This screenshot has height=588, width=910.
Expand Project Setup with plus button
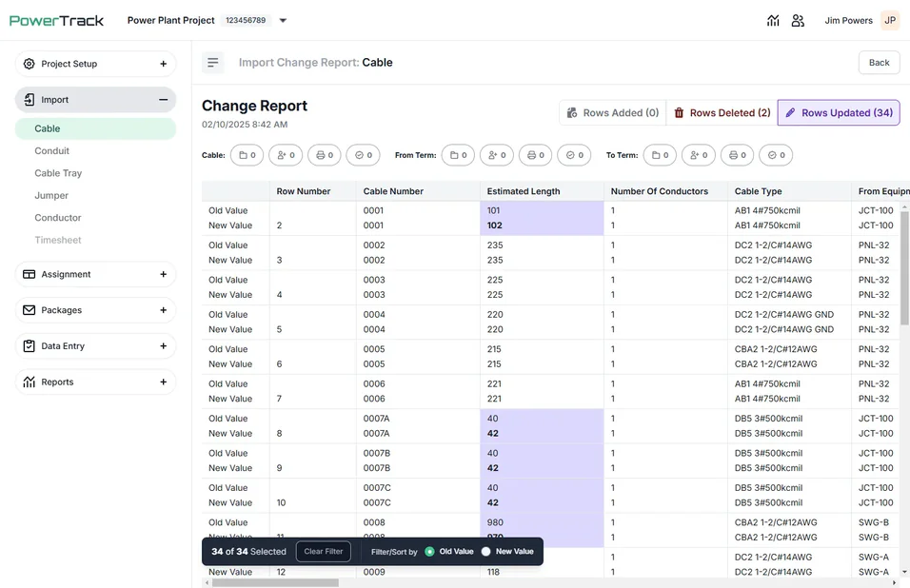[163, 64]
